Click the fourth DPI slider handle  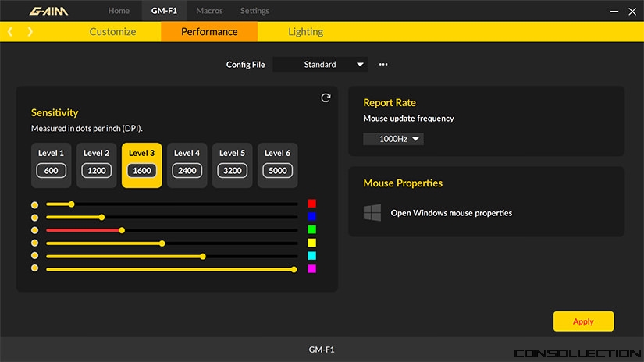tap(162, 243)
